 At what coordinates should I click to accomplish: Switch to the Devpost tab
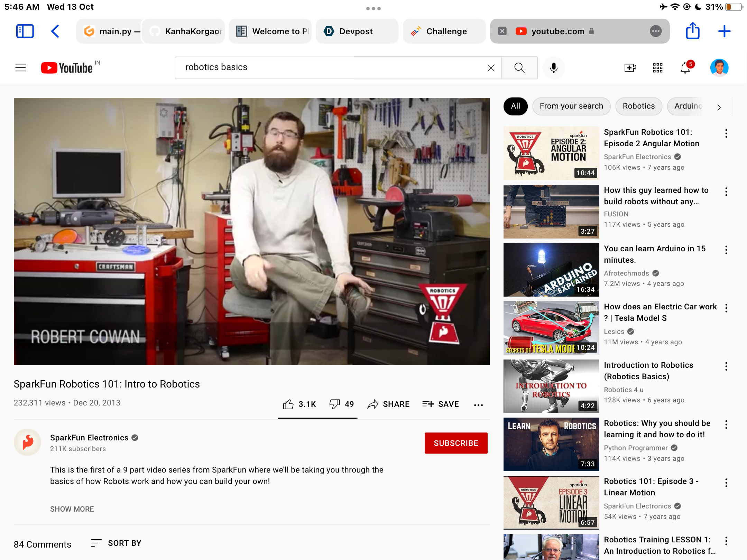click(x=356, y=31)
